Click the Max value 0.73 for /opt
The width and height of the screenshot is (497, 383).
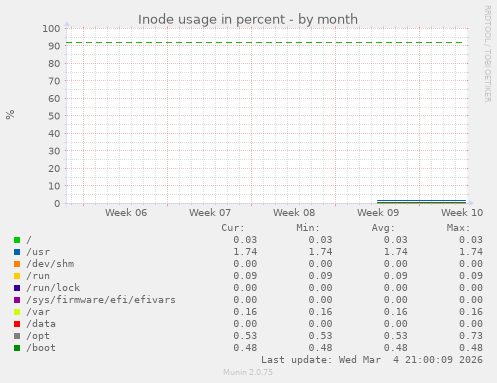pos(471,336)
